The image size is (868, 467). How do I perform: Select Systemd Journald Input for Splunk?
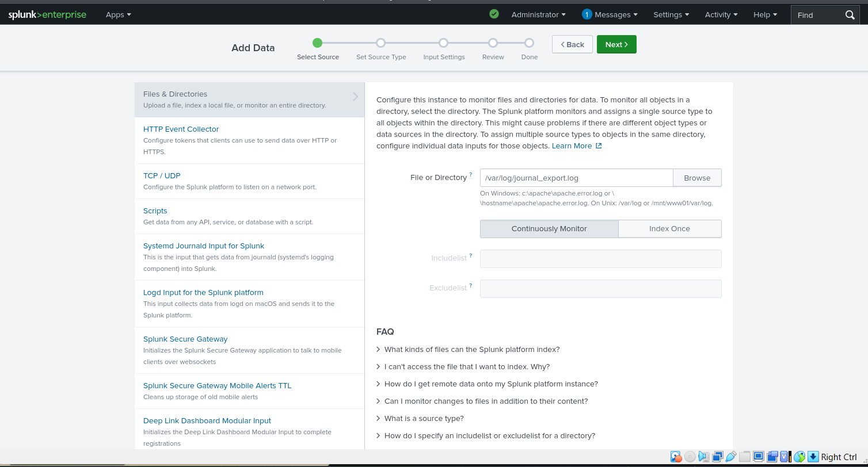click(249, 257)
